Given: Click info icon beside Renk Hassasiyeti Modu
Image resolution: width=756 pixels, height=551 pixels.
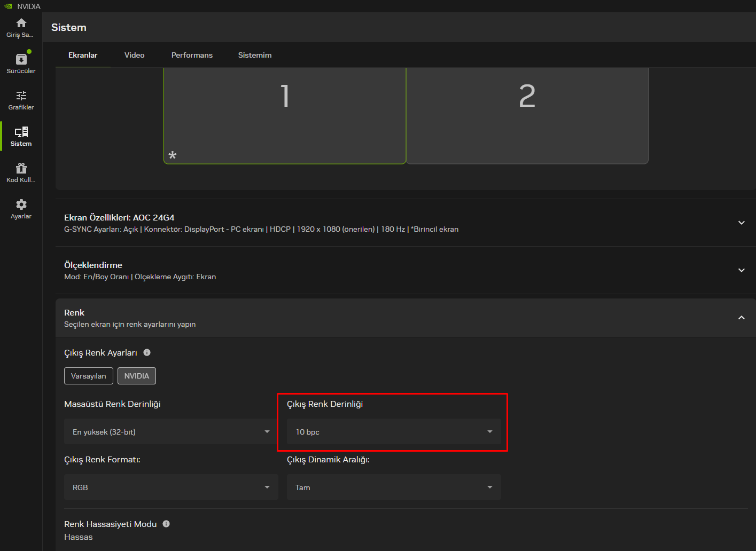Looking at the screenshot, I should pyautogui.click(x=166, y=524).
